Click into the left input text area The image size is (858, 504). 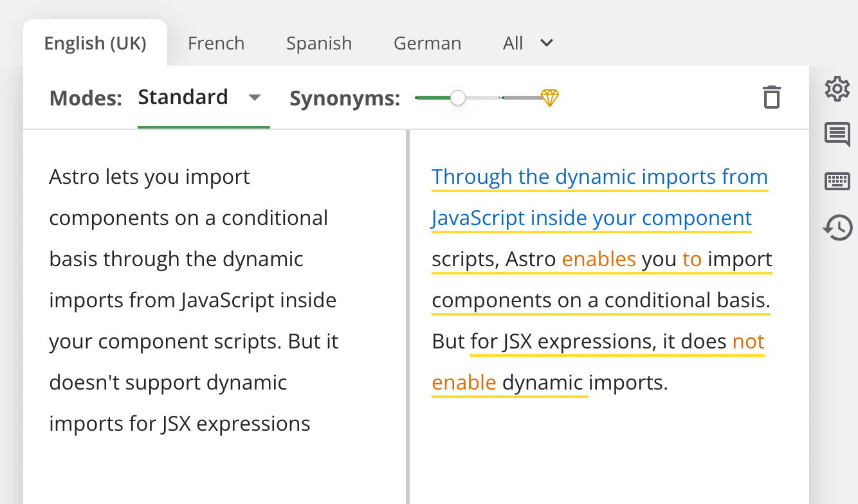coord(215,316)
